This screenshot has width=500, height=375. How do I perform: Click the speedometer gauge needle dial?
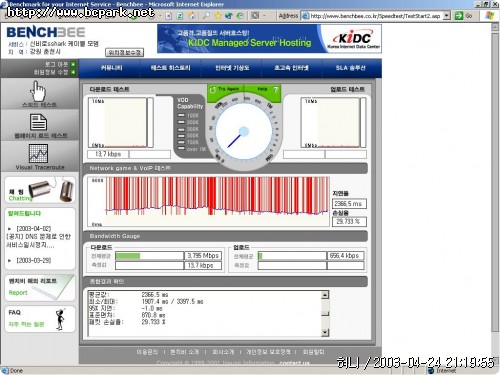tap(244, 132)
